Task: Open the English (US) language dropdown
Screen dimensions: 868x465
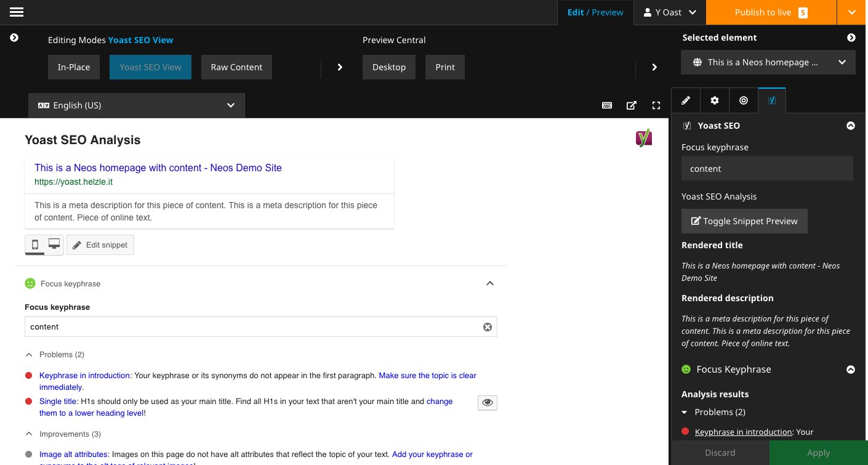Action: tap(137, 105)
